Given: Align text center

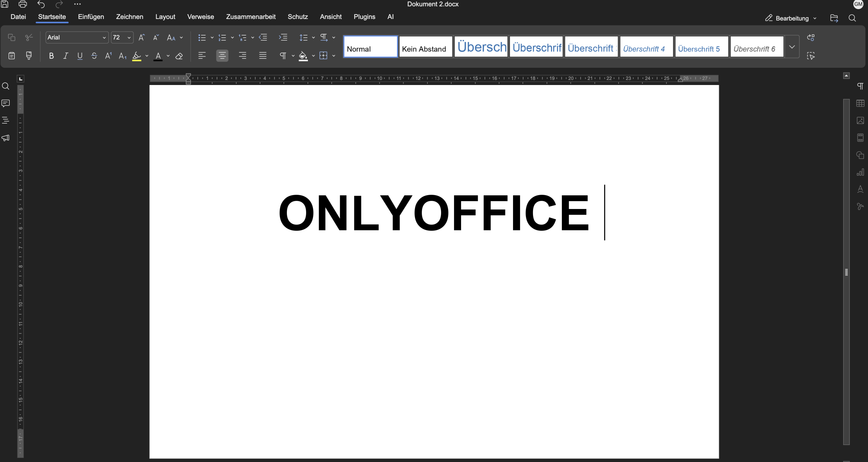Looking at the screenshot, I should click(x=222, y=56).
